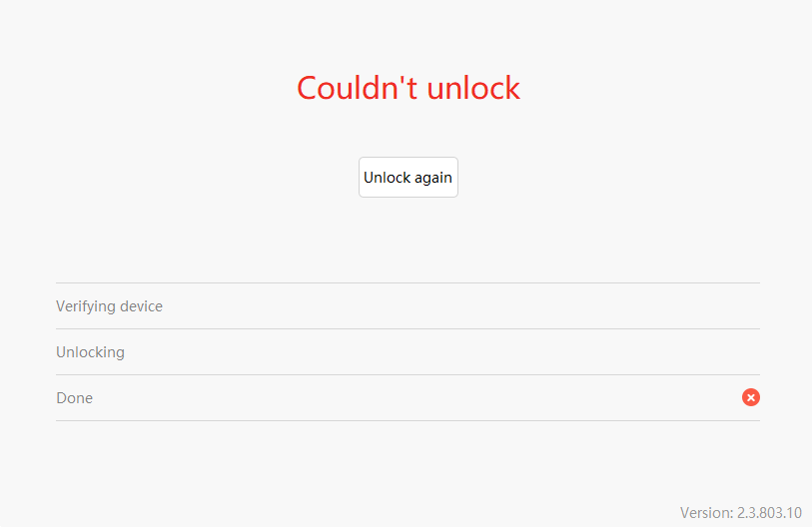Click the word Unlock inside the white button
The width and height of the screenshot is (812, 528).
pos(388,177)
